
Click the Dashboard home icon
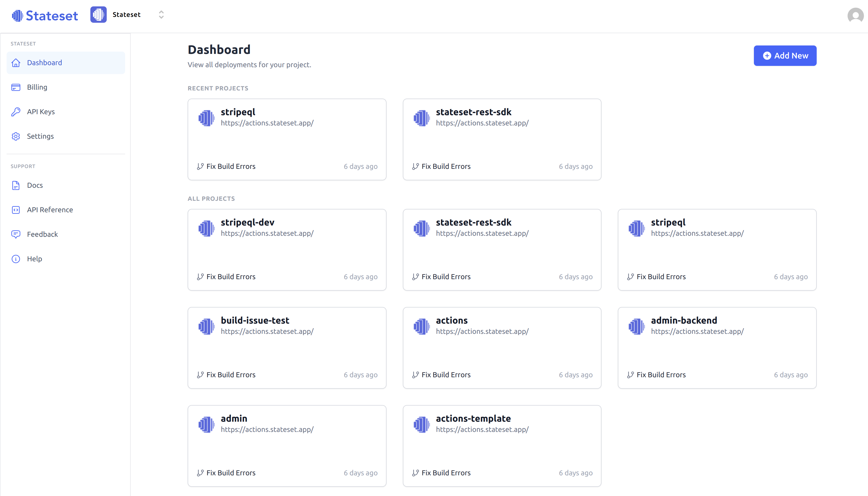16,63
